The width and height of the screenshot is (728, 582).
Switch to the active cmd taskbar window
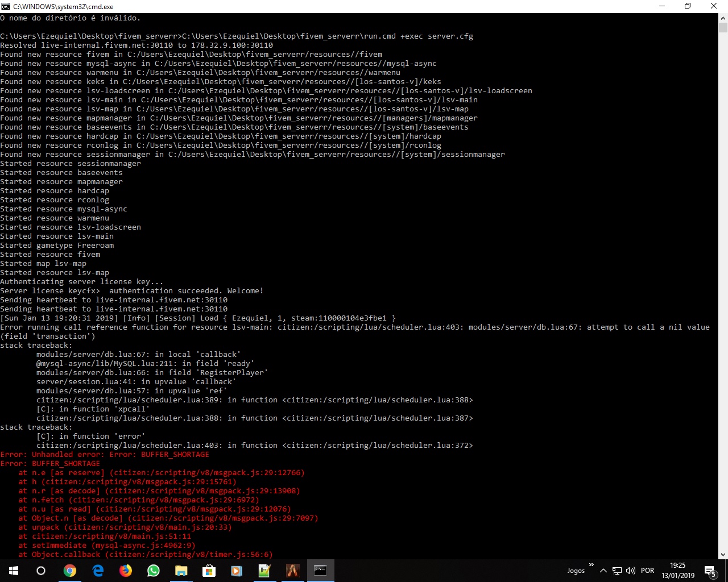(320, 571)
